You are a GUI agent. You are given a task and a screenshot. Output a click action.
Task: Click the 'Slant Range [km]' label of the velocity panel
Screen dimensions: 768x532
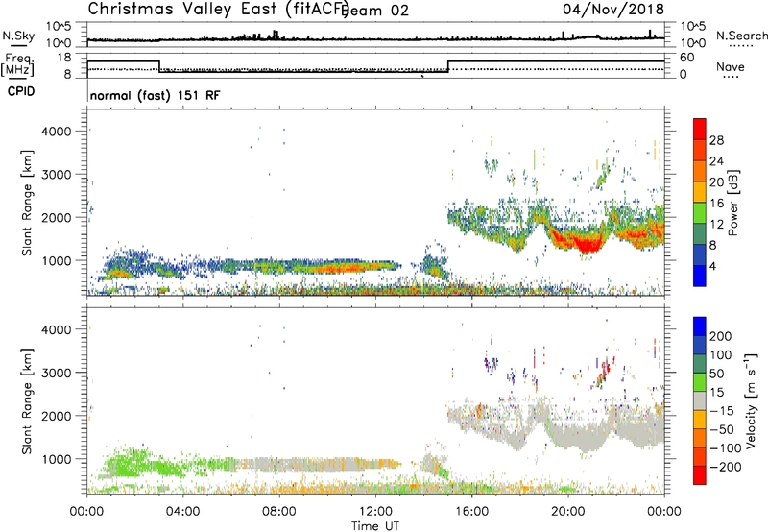coord(27,401)
